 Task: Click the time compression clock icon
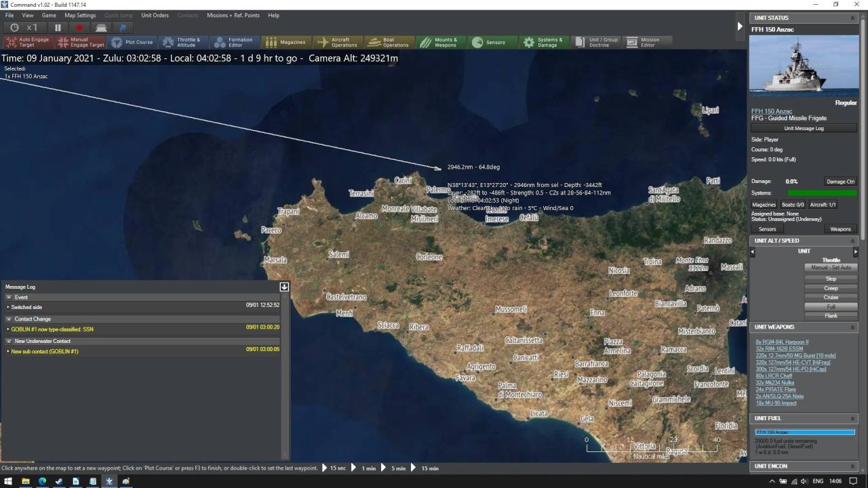15,28
